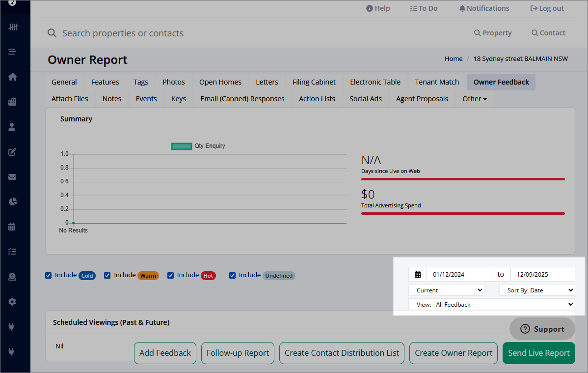Open the edit pencil icon in sidebar
This screenshot has width=588, height=373.
[12, 152]
